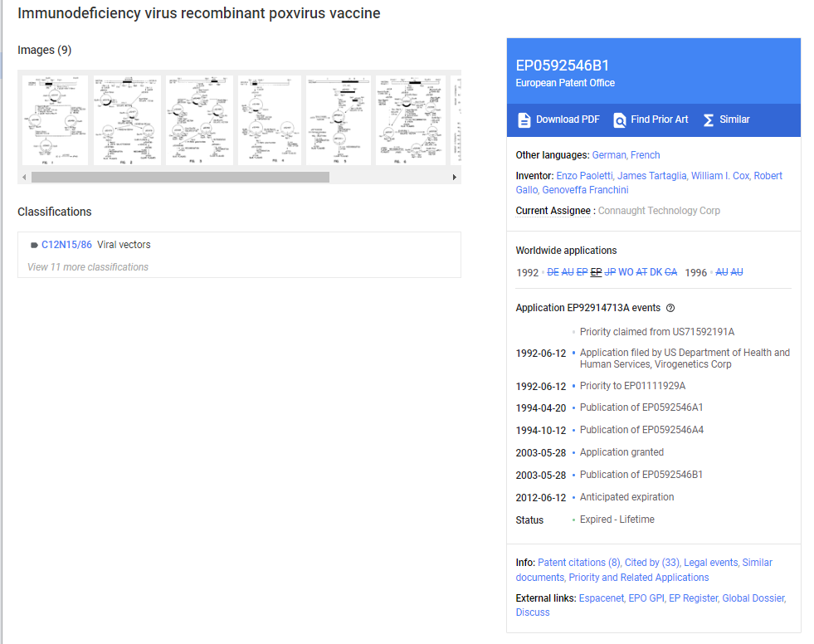Click right arrow of image strip scrollbar

pyautogui.click(x=454, y=177)
